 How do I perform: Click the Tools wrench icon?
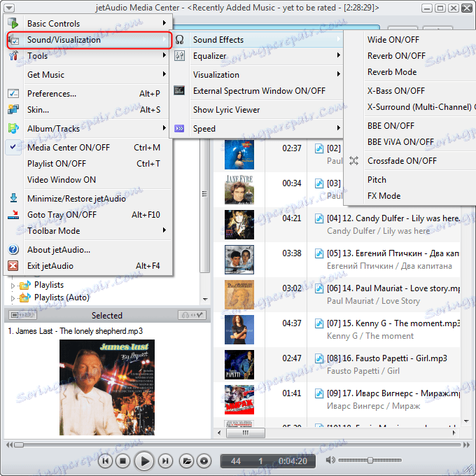pos(13,56)
